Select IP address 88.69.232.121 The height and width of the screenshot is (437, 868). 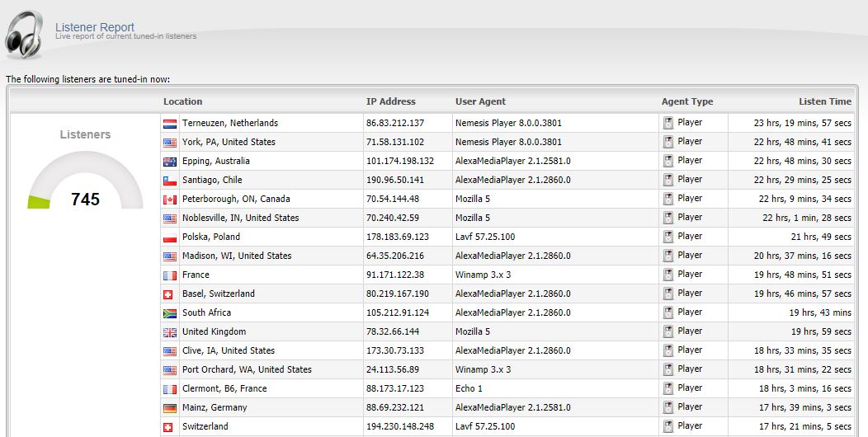[395, 407]
